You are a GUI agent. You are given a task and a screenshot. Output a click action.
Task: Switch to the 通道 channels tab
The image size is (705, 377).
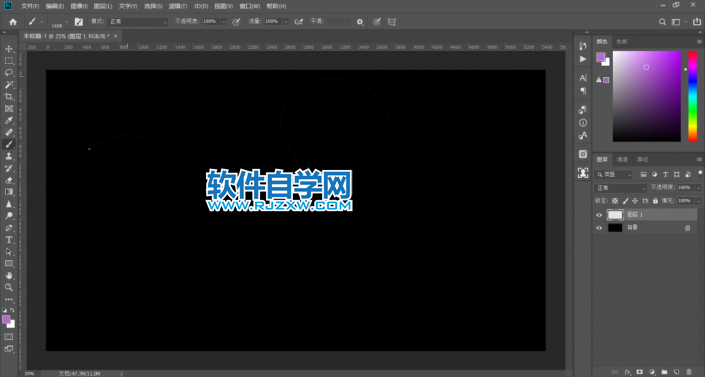[622, 159]
